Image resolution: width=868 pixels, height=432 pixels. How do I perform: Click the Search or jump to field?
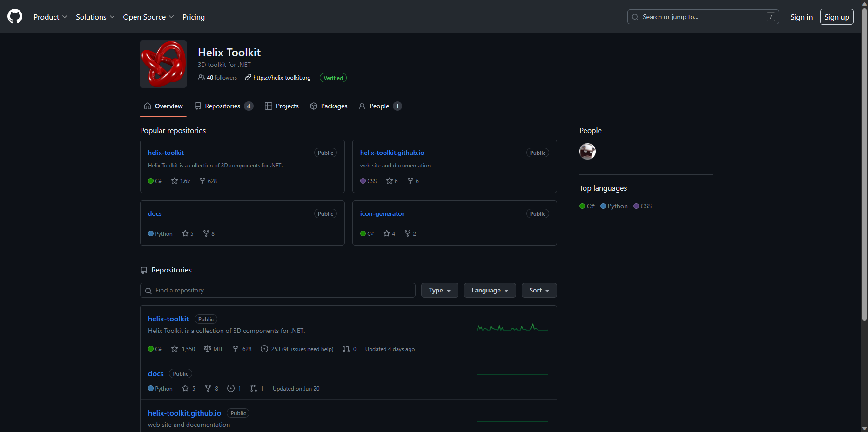703,17
